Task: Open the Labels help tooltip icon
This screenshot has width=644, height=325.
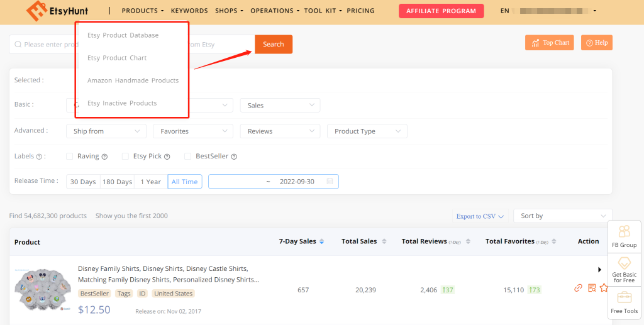Action: pyautogui.click(x=40, y=157)
